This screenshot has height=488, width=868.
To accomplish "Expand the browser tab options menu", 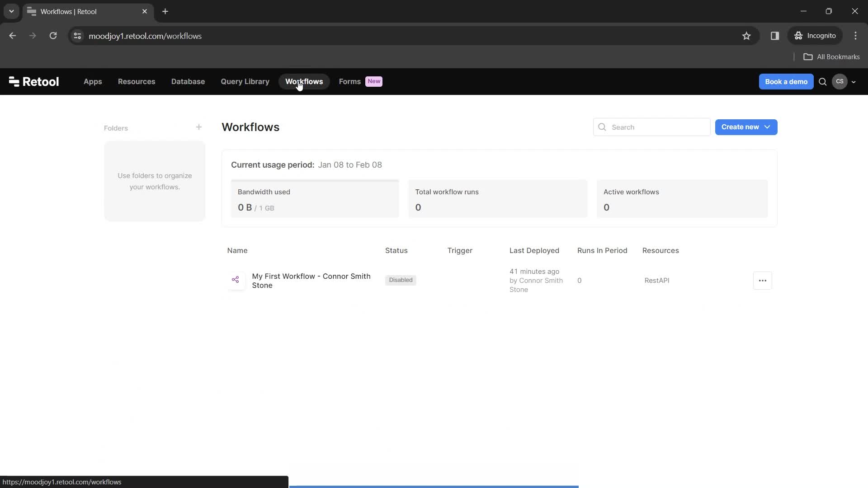I will (11, 11).
